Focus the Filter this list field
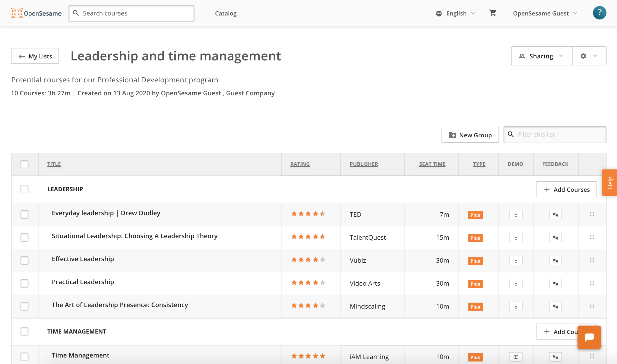Viewport: 617px width, 364px height. 555,135
